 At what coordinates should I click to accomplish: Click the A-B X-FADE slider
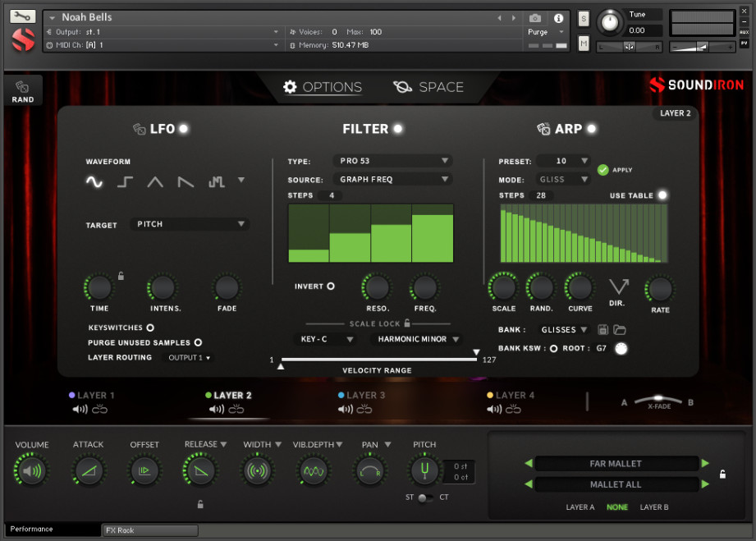pyautogui.click(x=657, y=401)
